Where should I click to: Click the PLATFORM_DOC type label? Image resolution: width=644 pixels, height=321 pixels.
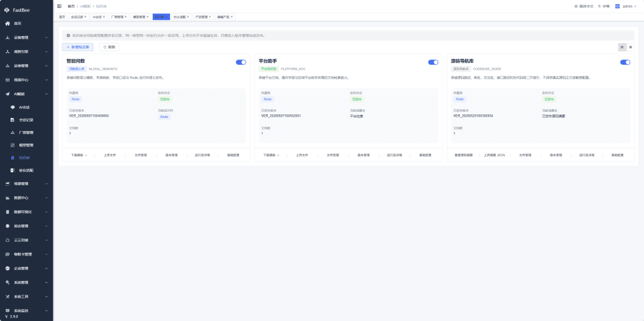[293, 69]
